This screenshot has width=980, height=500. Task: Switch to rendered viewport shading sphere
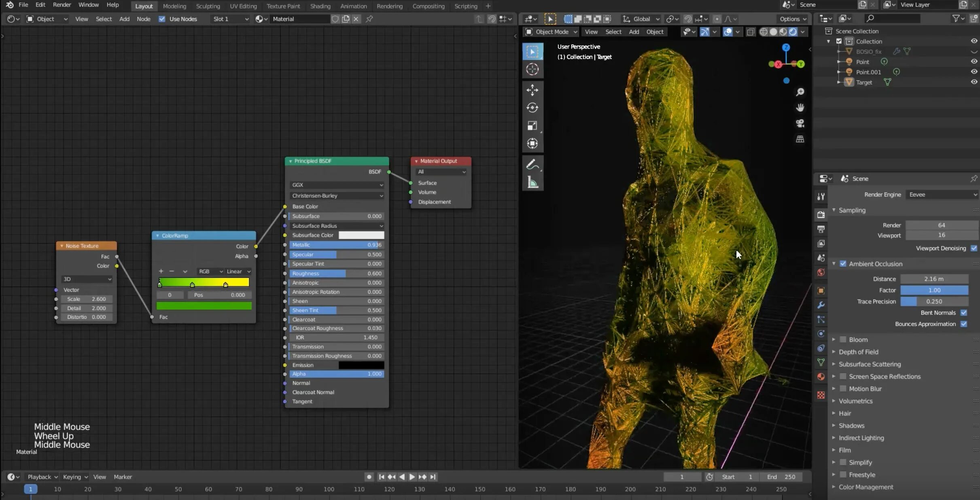[793, 32]
